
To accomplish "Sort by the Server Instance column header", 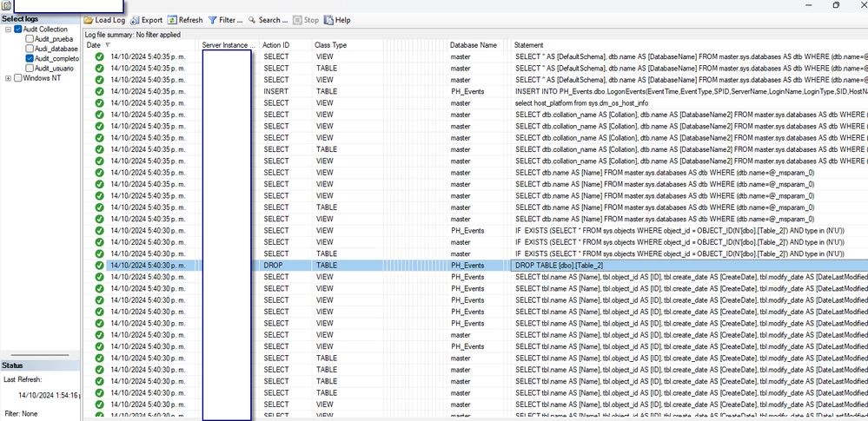I will pyautogui.click(x=229, y=45).
